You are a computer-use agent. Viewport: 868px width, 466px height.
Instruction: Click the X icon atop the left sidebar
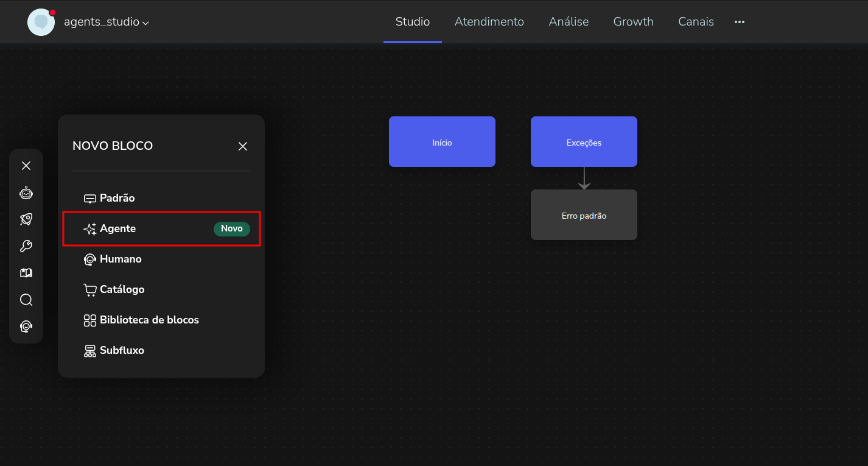point(26,166)
